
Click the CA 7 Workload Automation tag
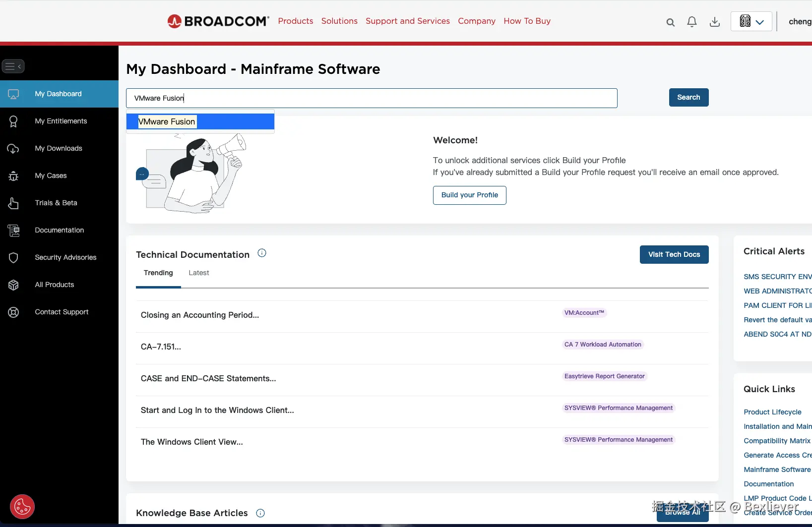603,345
